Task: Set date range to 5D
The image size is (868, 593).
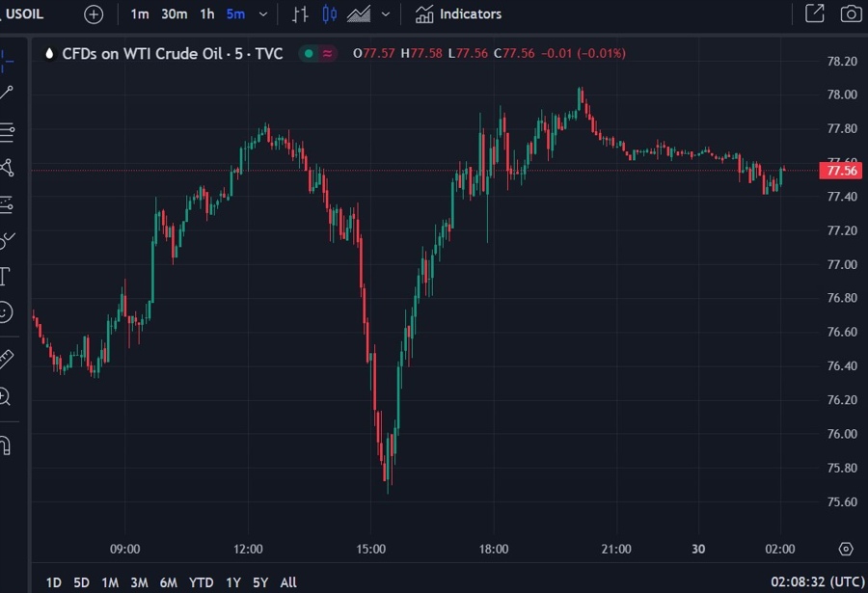Action: (81, 582)
